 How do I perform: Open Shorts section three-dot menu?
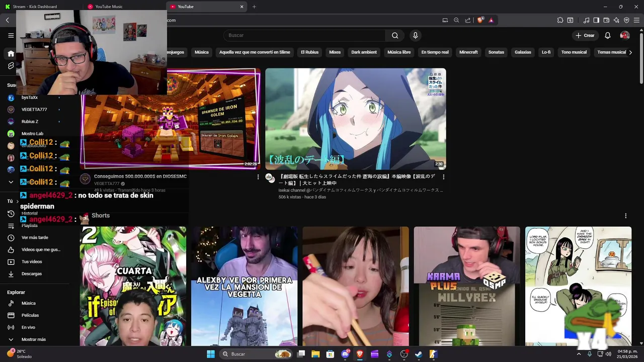tap(625, 216)
